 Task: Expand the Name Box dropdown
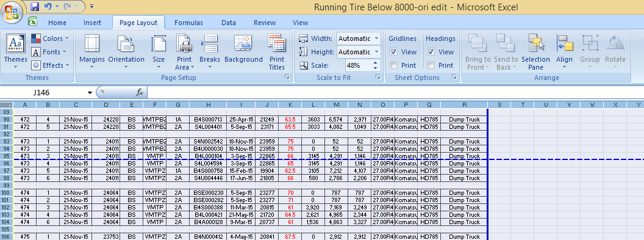click(90, 92)
